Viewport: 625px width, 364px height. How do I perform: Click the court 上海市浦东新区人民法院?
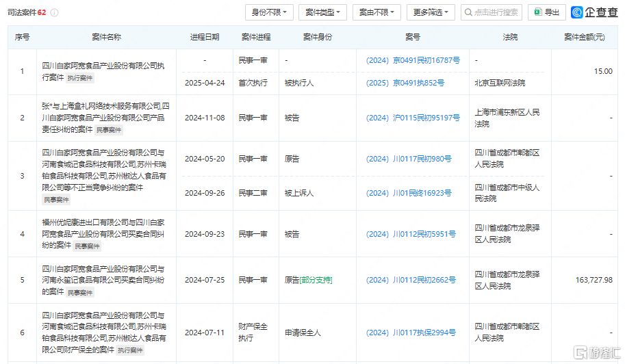point(507,118)
